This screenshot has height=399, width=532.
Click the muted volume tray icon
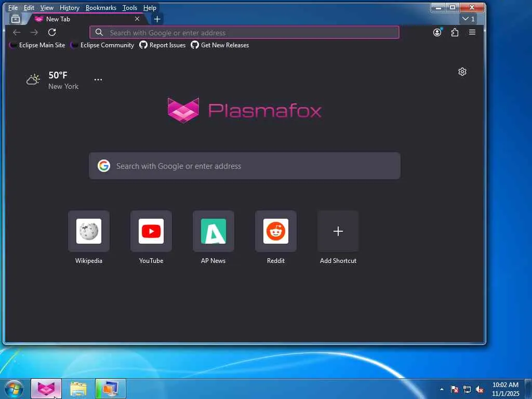coord(480,389)
